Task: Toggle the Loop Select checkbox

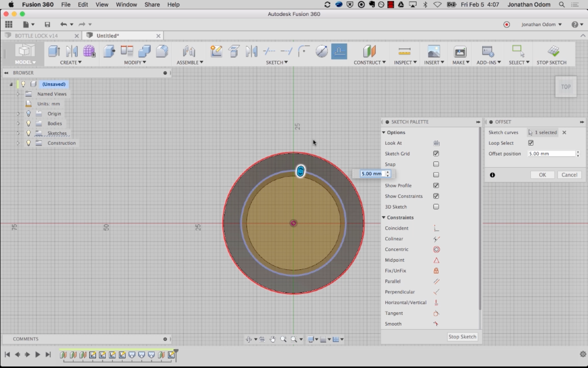Action: pos(531,143)
